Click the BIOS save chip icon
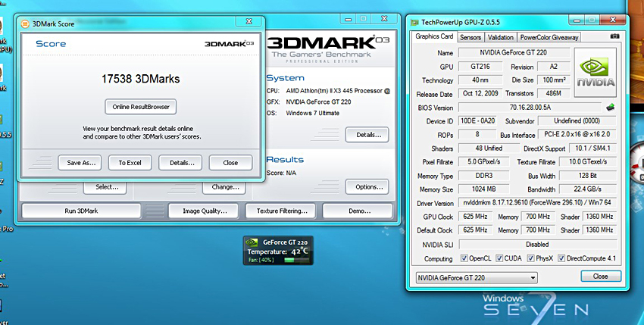This screenshot has height=325, width=644. coord(611,108)
